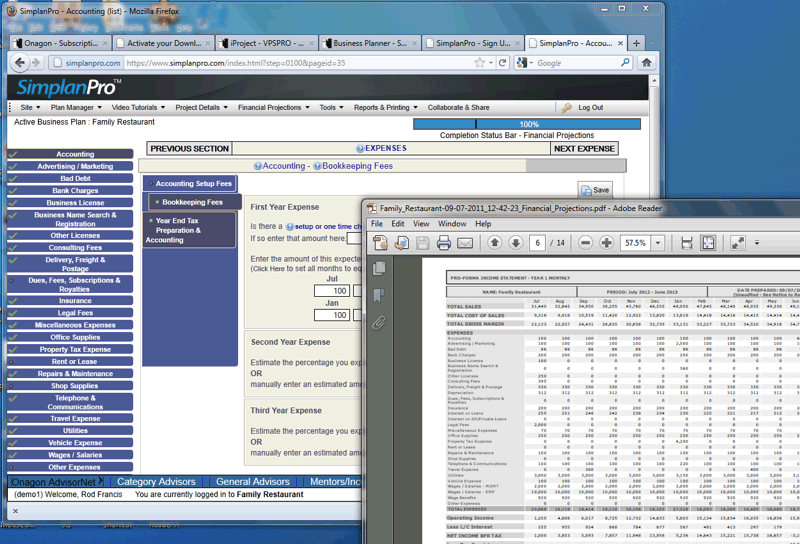This screenshot has width=800, height=544.
Task: Click the Adobe Reader convert to PDF icon
Action: pyautogui.click(x=380, y=243)
